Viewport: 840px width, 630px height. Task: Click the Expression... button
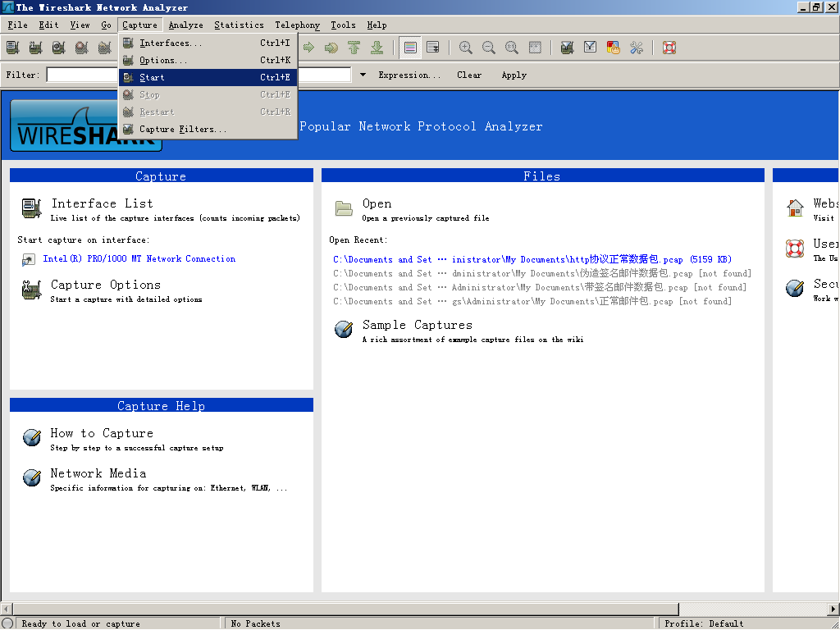(409, 75)
